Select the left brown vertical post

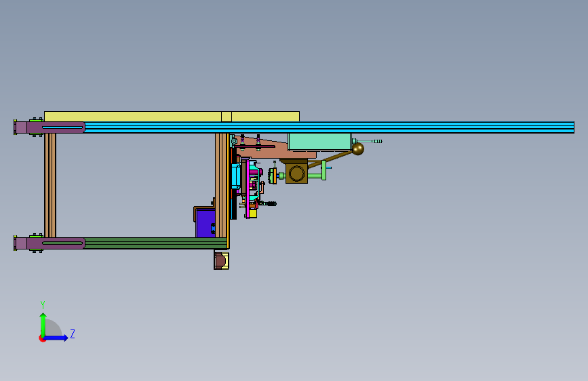pos(50,185)
